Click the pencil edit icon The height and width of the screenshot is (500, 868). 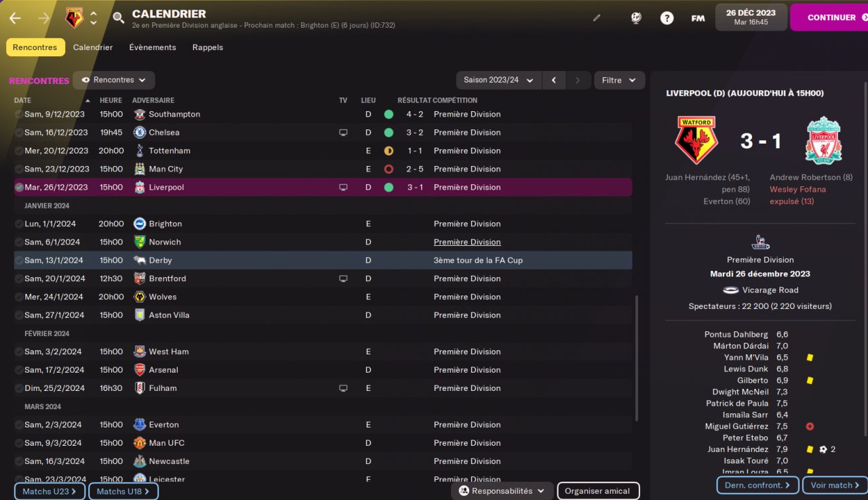(x=597, y=18)
